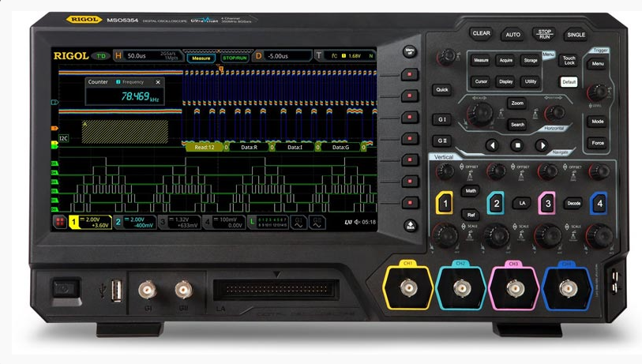This screenshot has width=642, height=364.
Task: Push the Storage menu key
Action: coord(531,60)
